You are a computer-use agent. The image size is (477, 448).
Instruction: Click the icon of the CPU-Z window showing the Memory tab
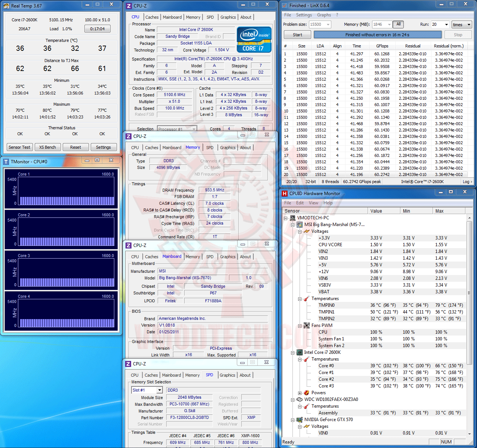[x=128, y=136]
